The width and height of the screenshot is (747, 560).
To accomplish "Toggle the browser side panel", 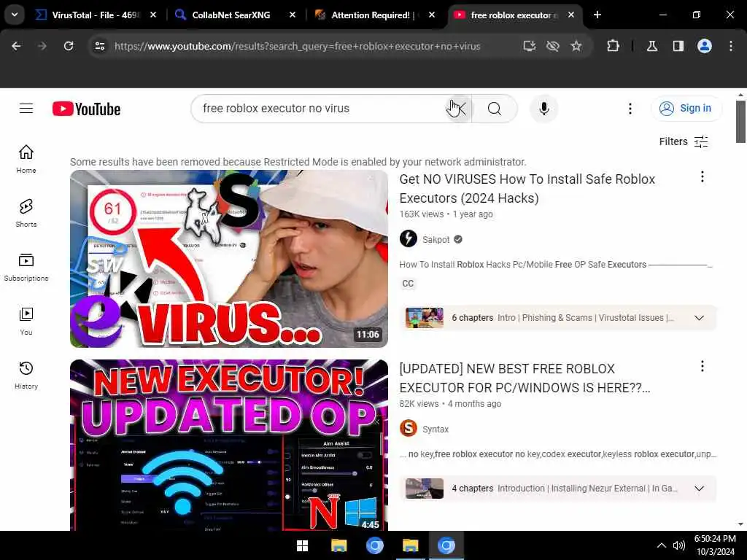I will (678, 46).
